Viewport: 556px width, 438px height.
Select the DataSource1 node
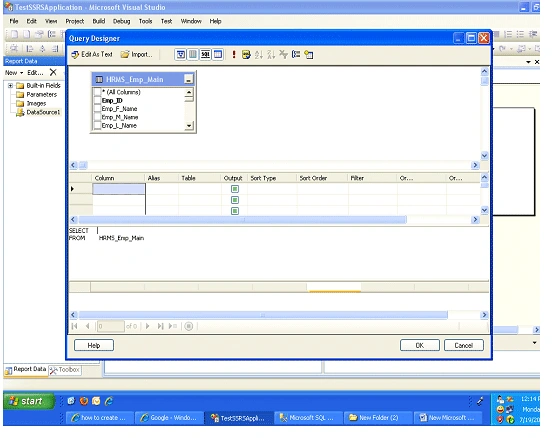[x=38, y=112]
